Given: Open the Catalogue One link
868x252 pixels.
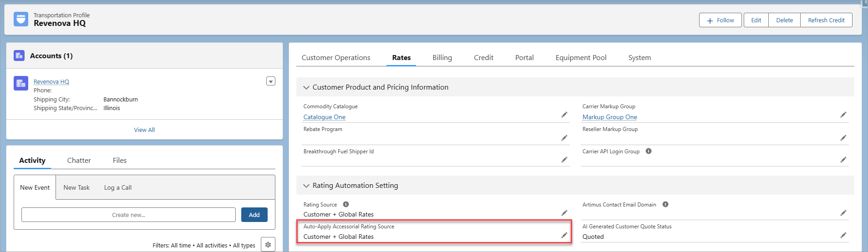Looking at the screenshot, I should (x=325, y=117).
